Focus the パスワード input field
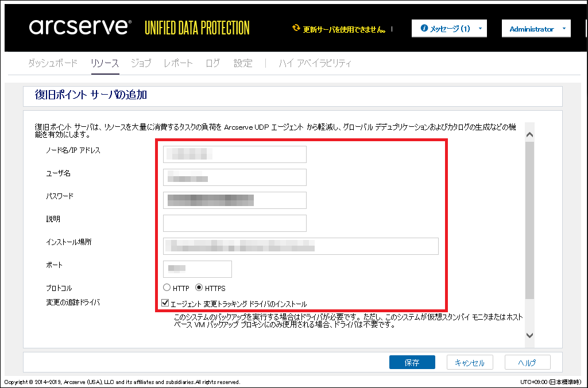Image resolution: width=588 pixels, height=388 pixels. 235,200
